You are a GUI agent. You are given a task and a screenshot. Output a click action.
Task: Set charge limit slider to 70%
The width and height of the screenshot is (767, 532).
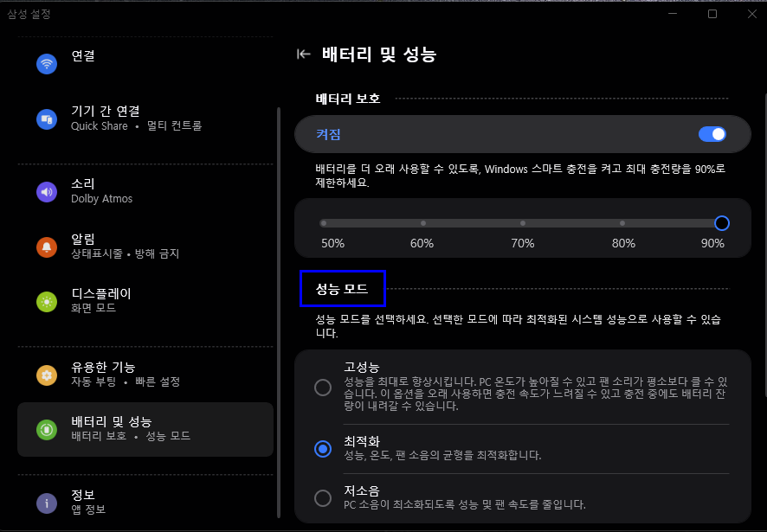pos(522,223)
